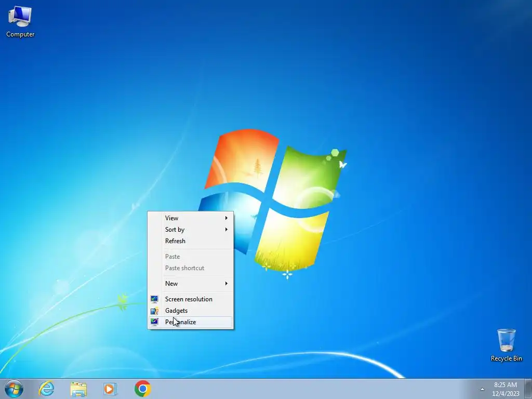
Task: Click the taskbar clock showing 8:25 AM
Action: pyautogui.click(x=505, y=389)
